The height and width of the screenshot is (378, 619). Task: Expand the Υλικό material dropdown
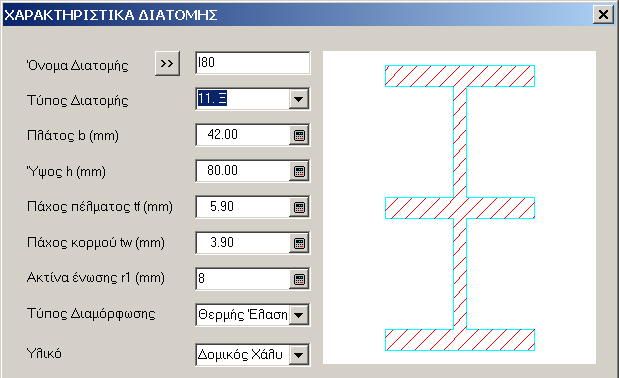[x=299, y=355]
